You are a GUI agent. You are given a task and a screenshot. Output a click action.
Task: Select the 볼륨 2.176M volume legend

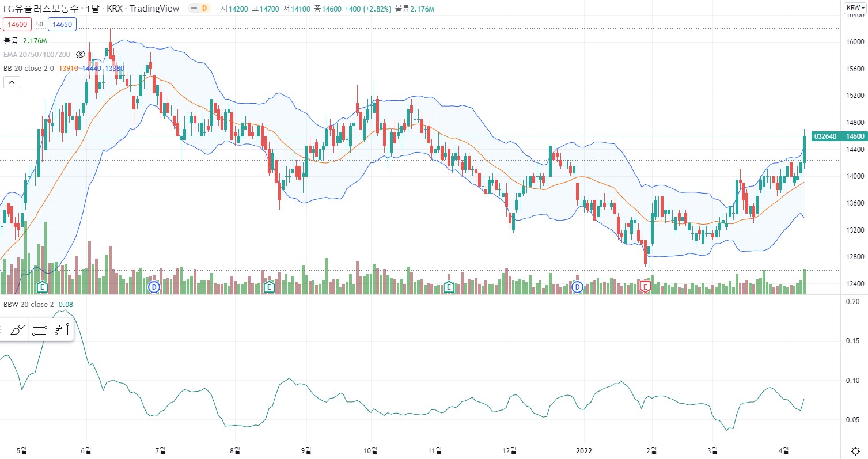pyautogui.click(x=25, y=41)
